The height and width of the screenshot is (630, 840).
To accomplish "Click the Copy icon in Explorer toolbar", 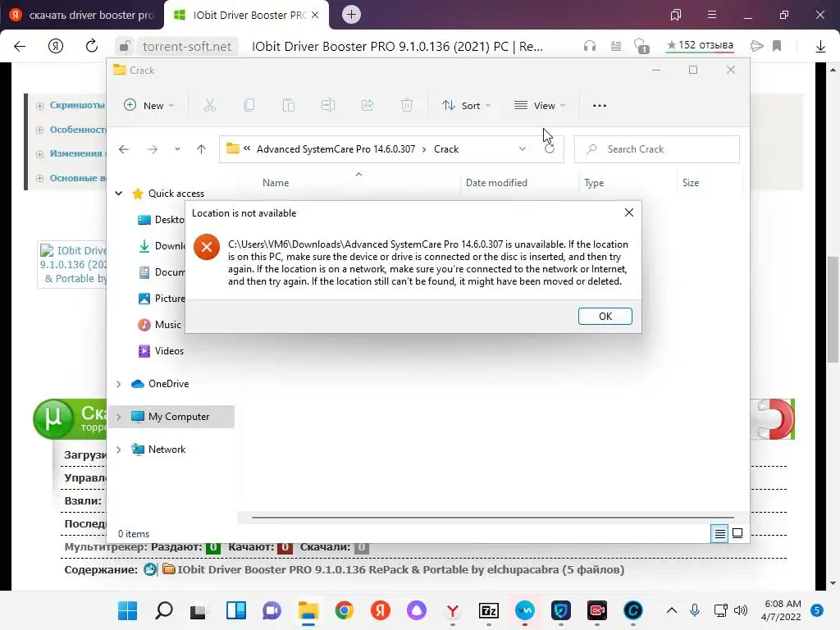I will tap(249, 106).
